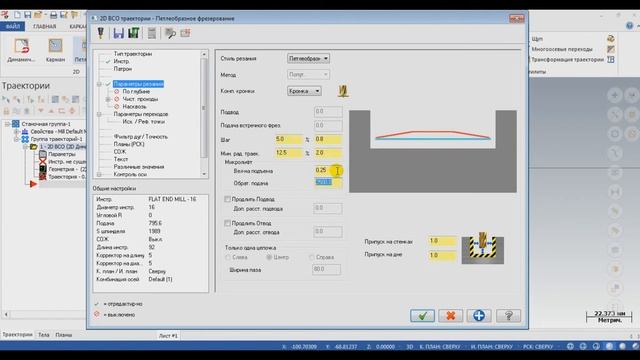Switch to the Тела bottom tab
Image resolution: width=640 pixels, height=360 pixels.
43,335
